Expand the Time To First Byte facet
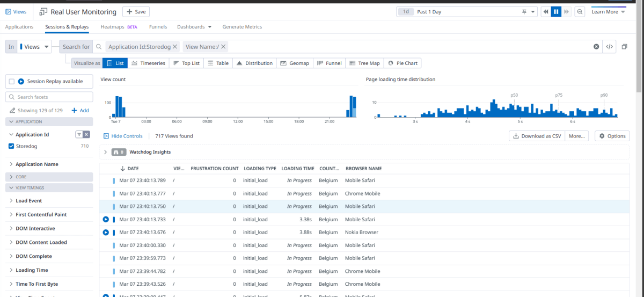 coord(11,284)
